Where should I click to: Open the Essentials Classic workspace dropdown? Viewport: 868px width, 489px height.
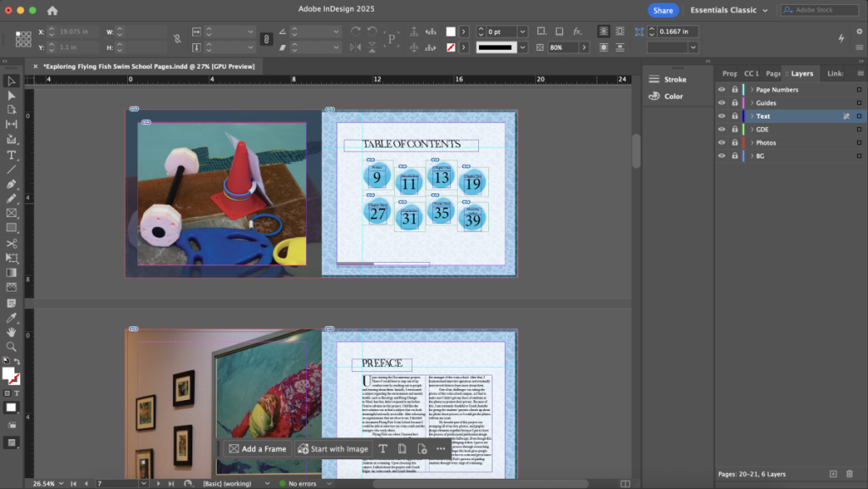point(728,10)
